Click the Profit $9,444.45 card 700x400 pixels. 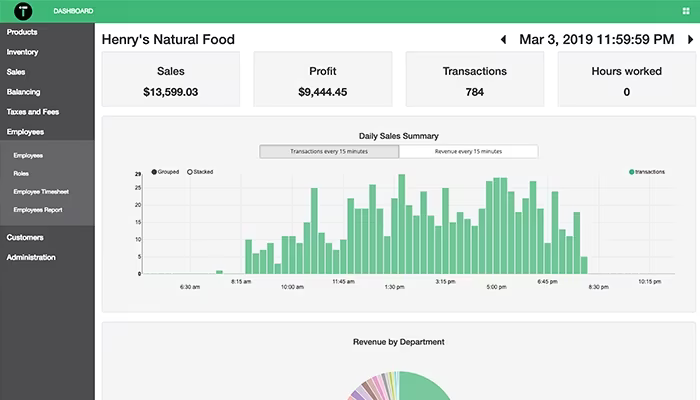click(323, 79)
